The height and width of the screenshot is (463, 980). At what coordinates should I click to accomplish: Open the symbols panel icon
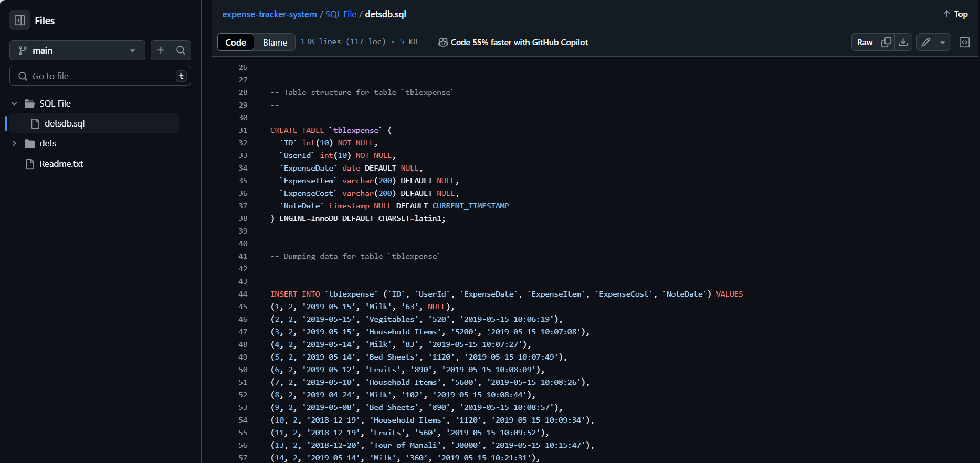click(964, 43)
